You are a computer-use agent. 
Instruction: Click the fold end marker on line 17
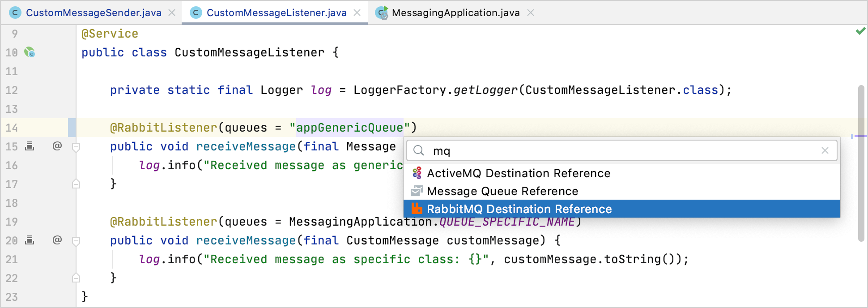pos(76,184)
